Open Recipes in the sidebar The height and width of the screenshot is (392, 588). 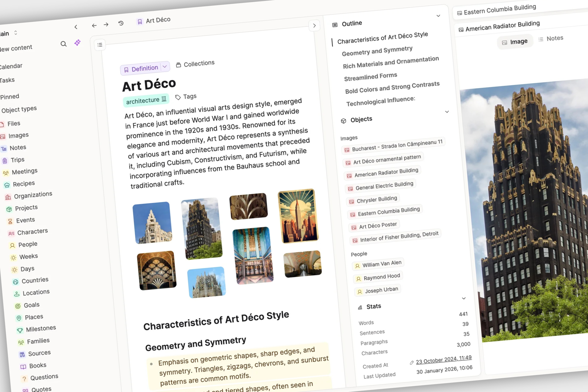click(x=24, y=184)
